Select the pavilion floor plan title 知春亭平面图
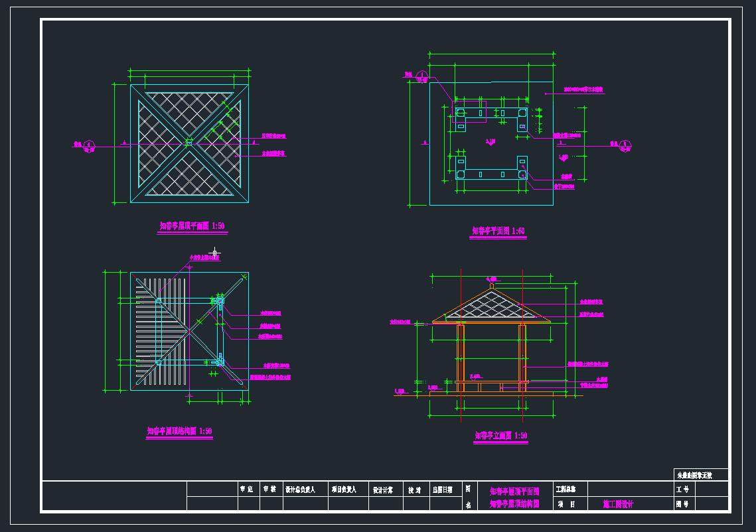This screenshot has height=532, width=756. [x=498, y=232]
